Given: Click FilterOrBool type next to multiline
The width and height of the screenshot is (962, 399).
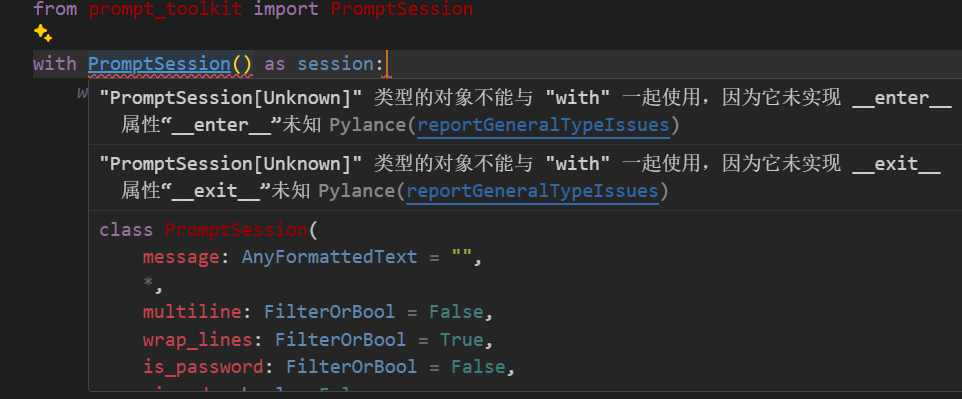Looking at the screenshot, I should point(329,312).
